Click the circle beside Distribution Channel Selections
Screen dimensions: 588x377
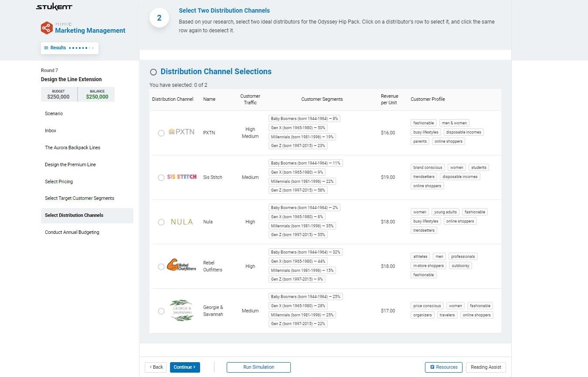point(153,72)
